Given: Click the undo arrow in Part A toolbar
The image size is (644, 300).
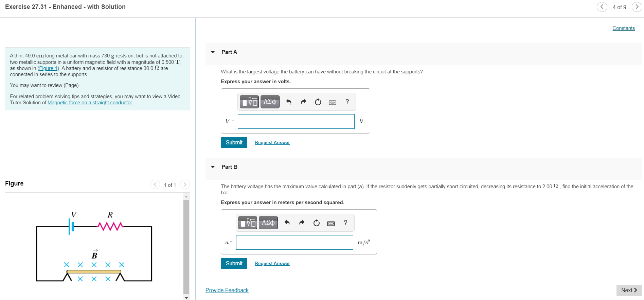Looking at the screenshot, I should click(x=289, y=102).
